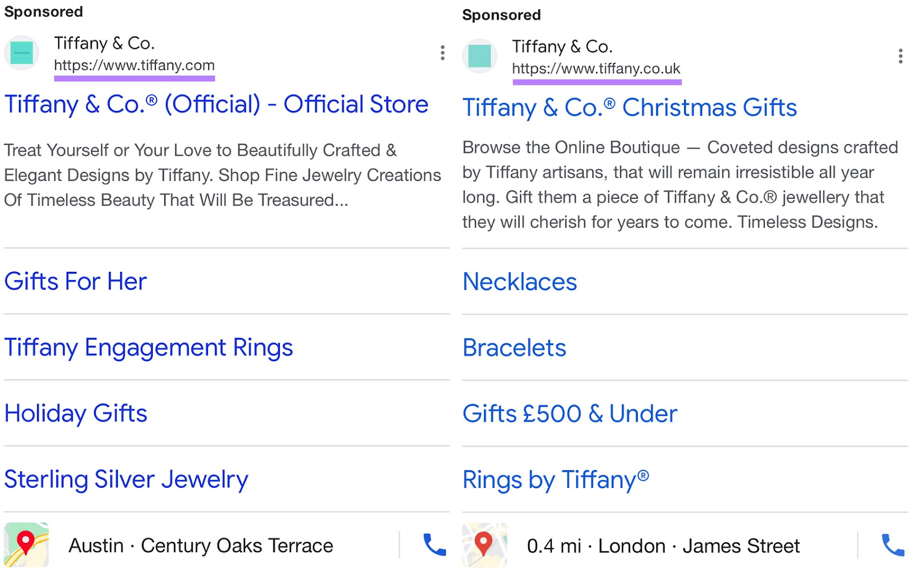Open the Necklaces sitelink

(x=519, y=281)
